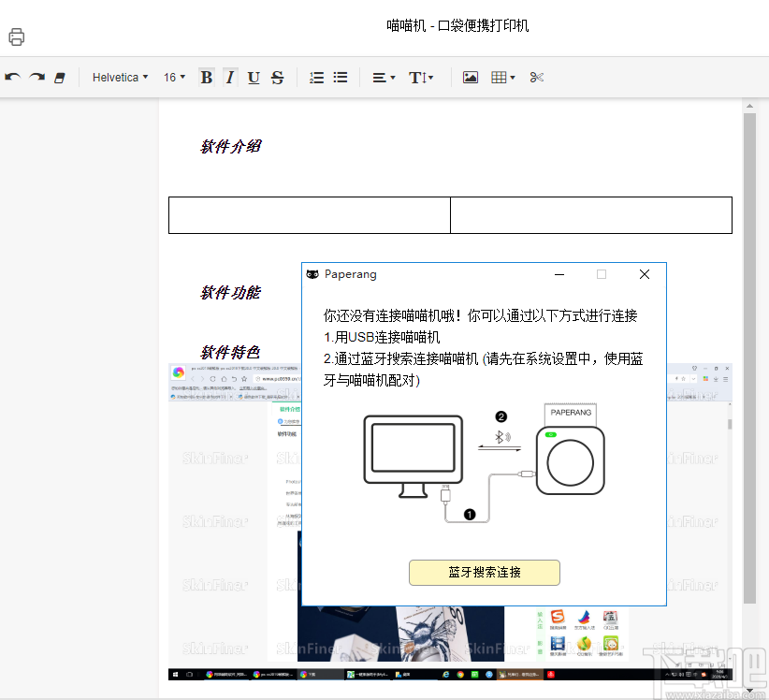Viewport: 769px width, 700px height.
Task: Toggle strikethrough formatting
Action: pos(277,77)
